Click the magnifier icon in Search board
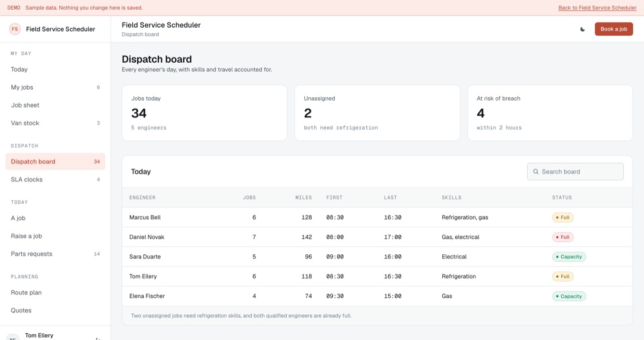This screenshot has height=340, width=644. pos(535,172)
